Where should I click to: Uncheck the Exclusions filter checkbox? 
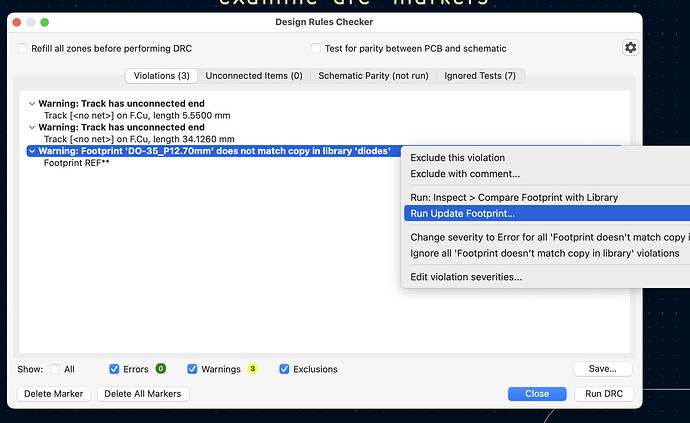[285, 369]
